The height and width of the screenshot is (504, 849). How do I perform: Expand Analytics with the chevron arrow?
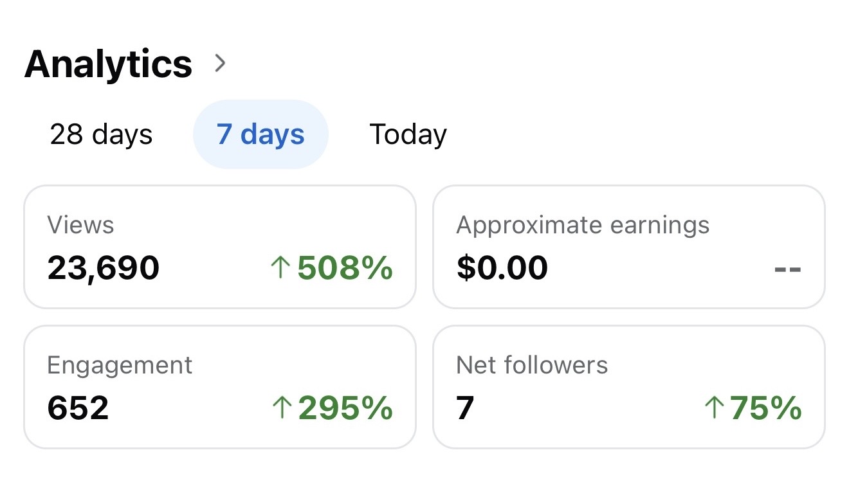pyautogui.click(x=221, y=63)
